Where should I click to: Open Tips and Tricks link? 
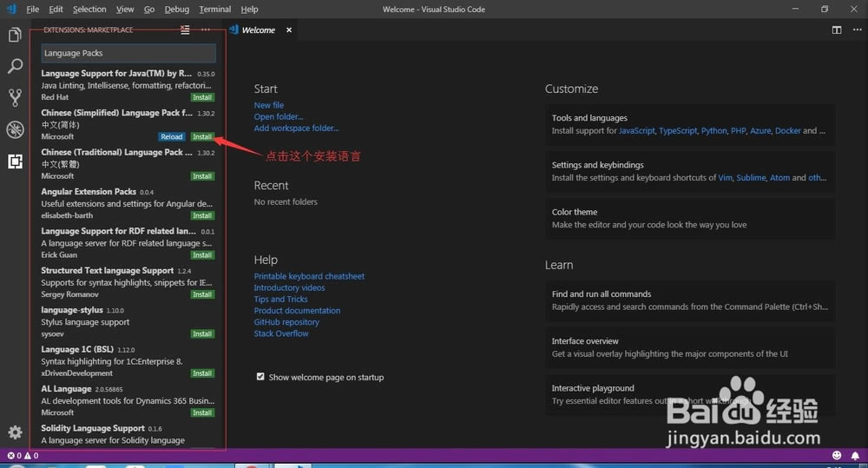coord(280,299)
